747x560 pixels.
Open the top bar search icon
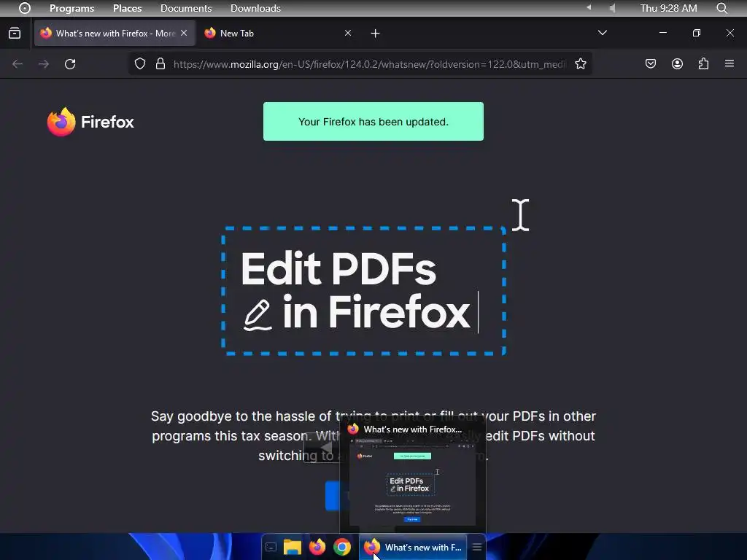point(722,8)
